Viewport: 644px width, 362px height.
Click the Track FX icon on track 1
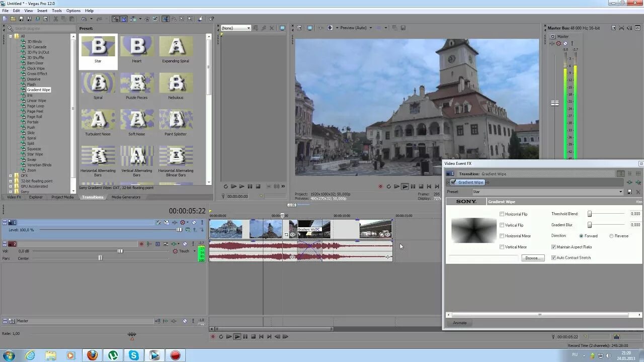[x=158, y=222]
